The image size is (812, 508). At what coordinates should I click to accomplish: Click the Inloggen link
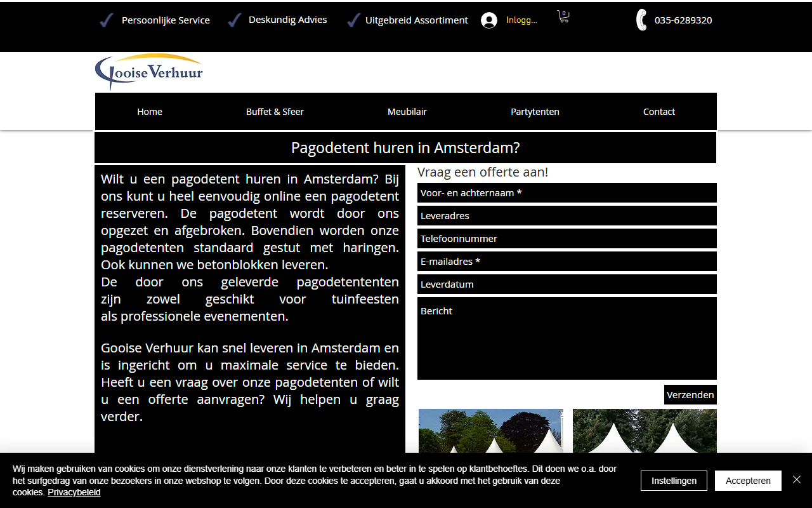[x=521, y=20]
